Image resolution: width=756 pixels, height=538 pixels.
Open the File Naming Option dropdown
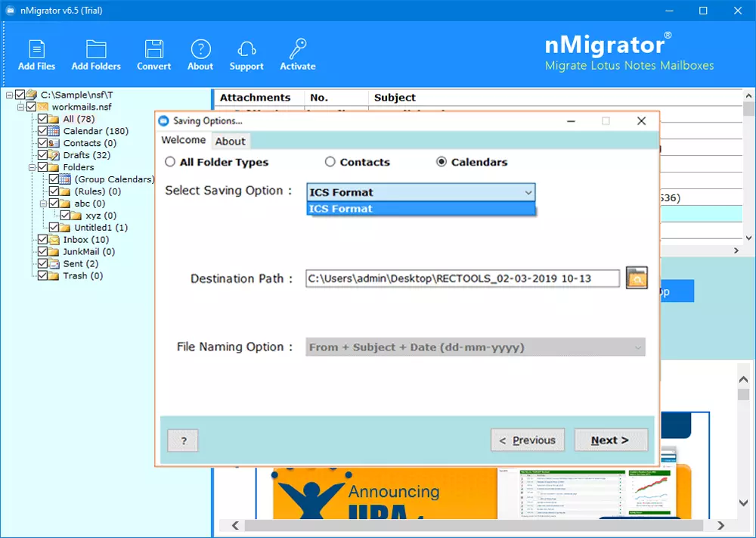475,347
